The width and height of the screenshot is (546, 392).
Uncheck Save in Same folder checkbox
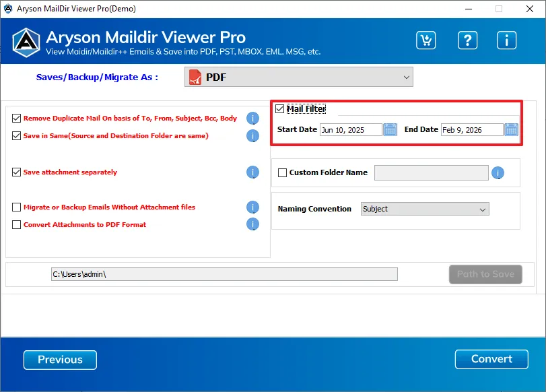point(16,135)
